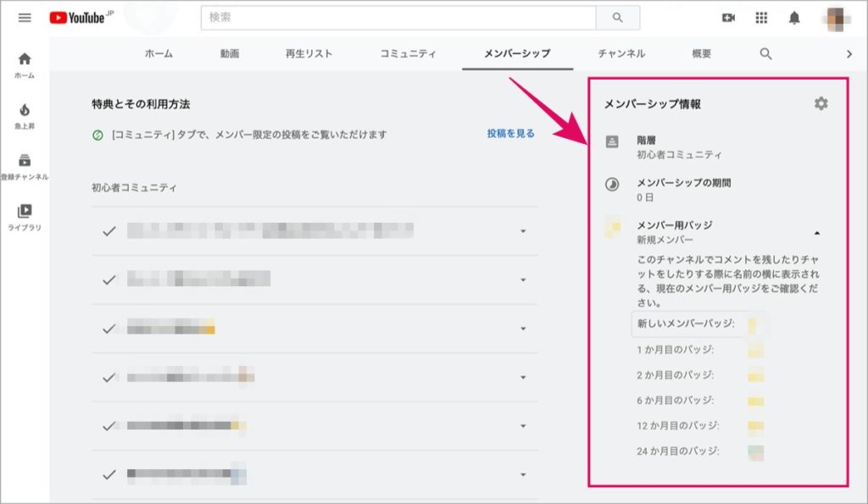Select the メンバーシップ tab
Viewport: 868px width, 504px height.
(518, 53)
